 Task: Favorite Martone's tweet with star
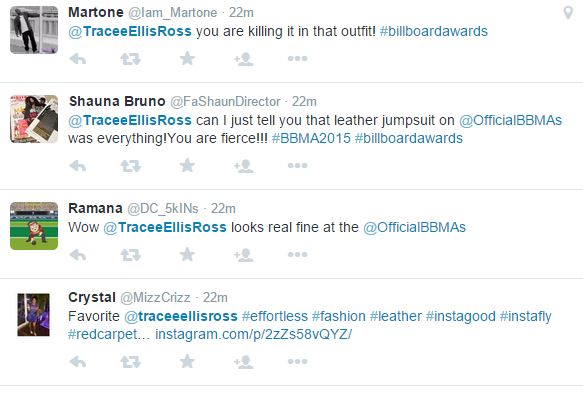pos(187,58)
